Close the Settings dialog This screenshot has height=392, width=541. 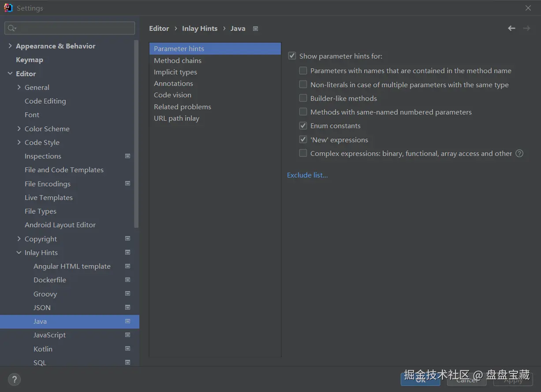pyautogui.click(x=528, y=8)
